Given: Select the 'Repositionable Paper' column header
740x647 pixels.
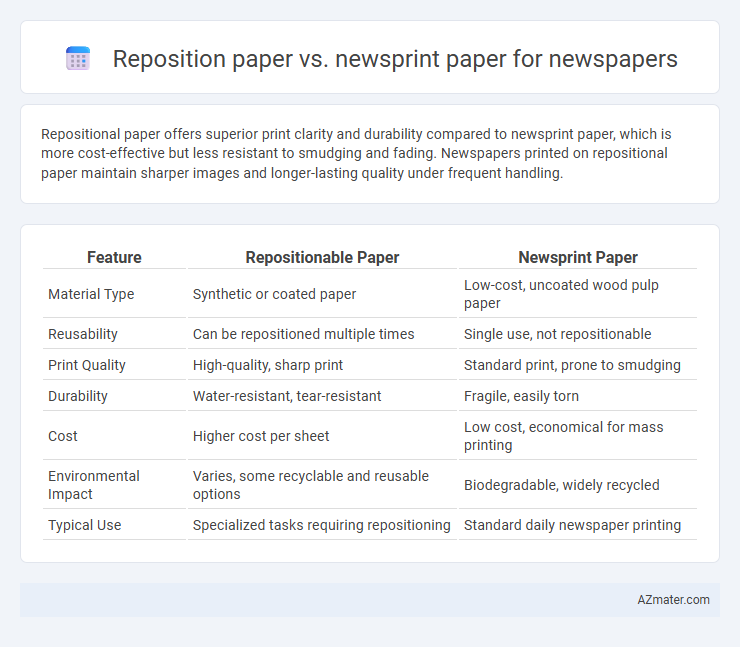Looking at the screenshot, I should (x=322, y=257).
